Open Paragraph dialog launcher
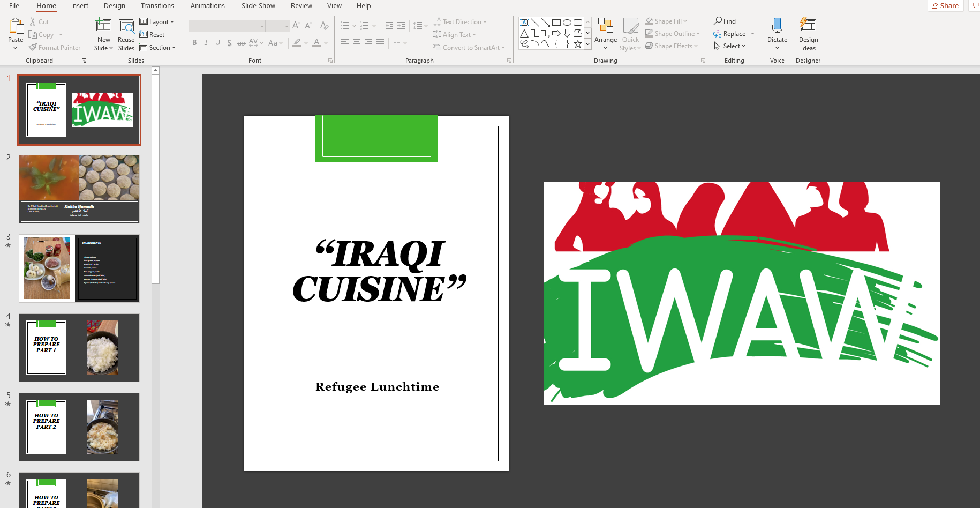 [x=509, y=61]
